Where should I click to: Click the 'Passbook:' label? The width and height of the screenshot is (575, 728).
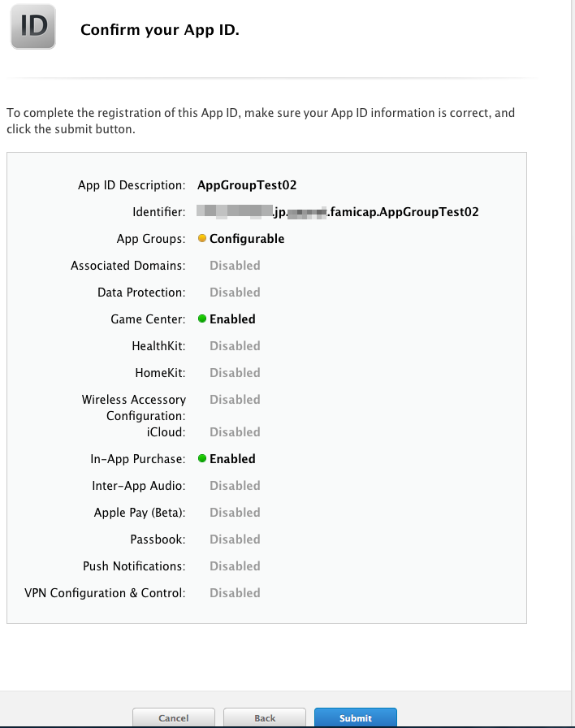(x=158, y=539)
